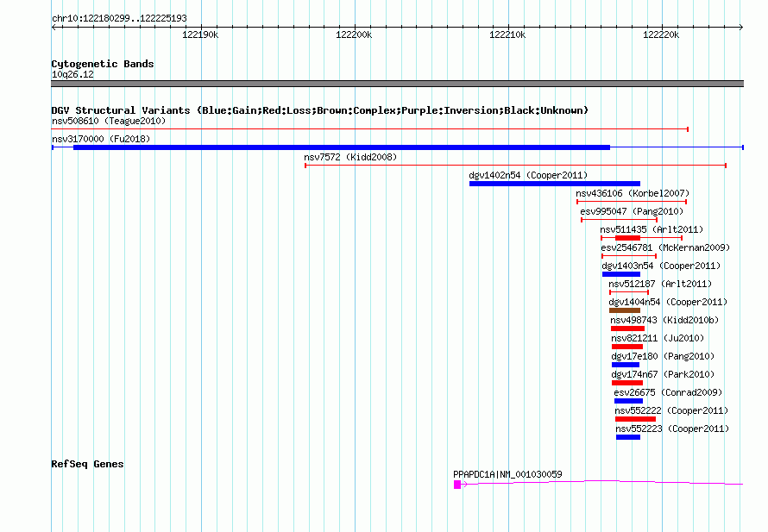Open esv2546781 (McKernan2009) variant label

[x=665, y=247]
